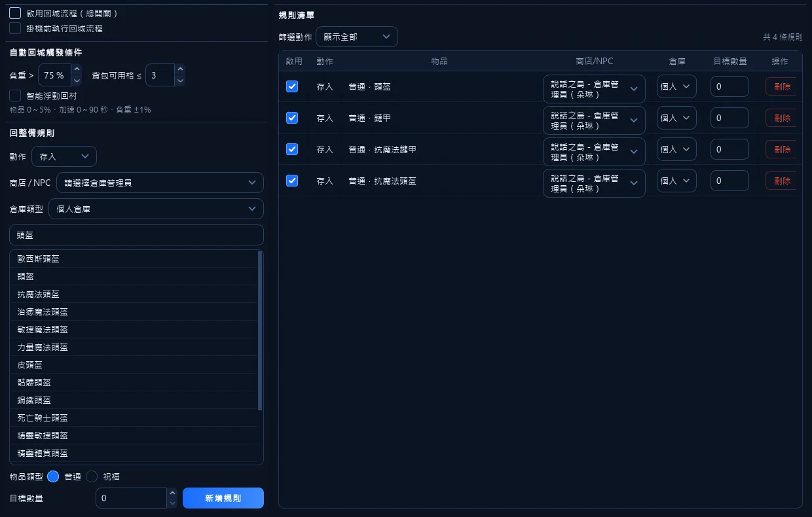Open NPC dropdown in the 抗魔法鏈甲 rule row
The width and height of the screenshot is (812, 517).
point(594,152)
